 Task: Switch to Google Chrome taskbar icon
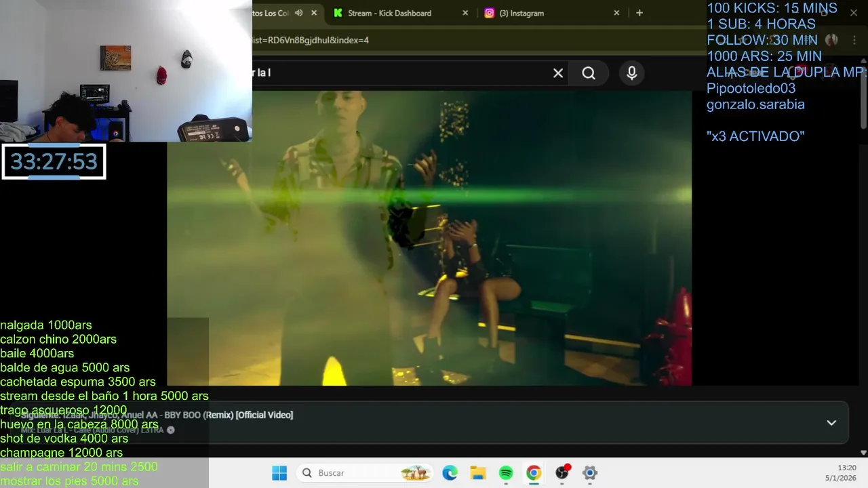point(534,473)
